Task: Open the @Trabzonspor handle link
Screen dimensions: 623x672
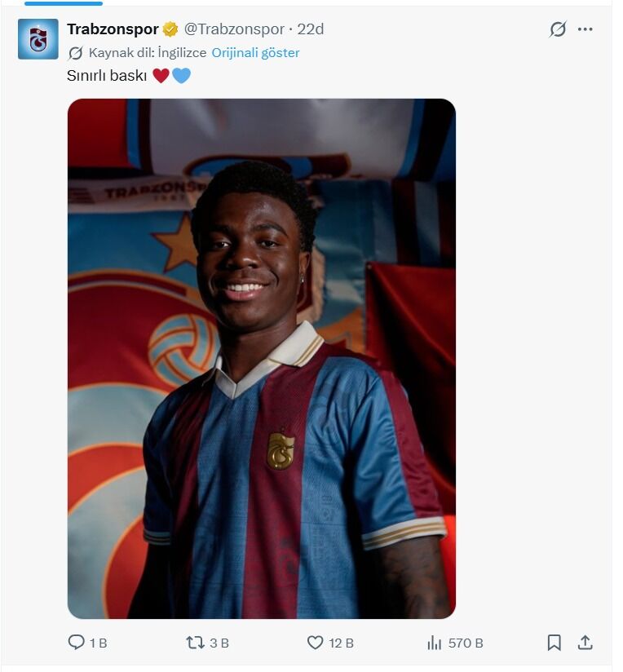Action: pyautogui.click(x=234, y=29)
